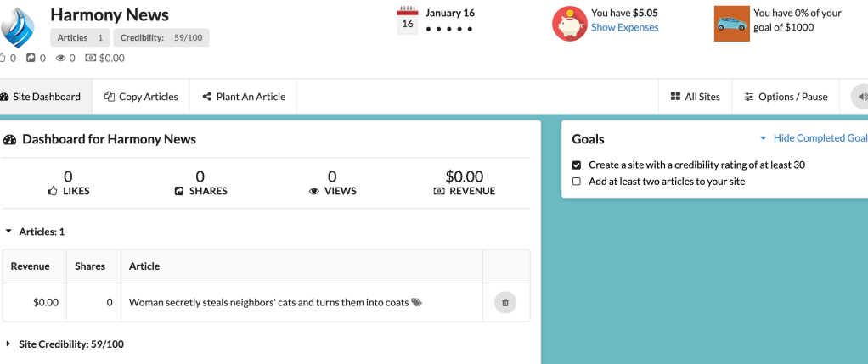
Task: Click the calendar date icon
Action: pyautogui.click(x=408, y=19)
